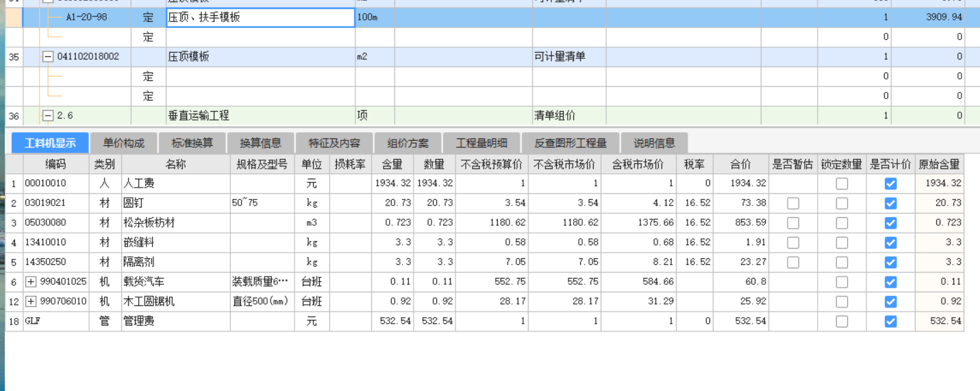
Task: Click the 3909.94 total cell
Action: (928, 18)
